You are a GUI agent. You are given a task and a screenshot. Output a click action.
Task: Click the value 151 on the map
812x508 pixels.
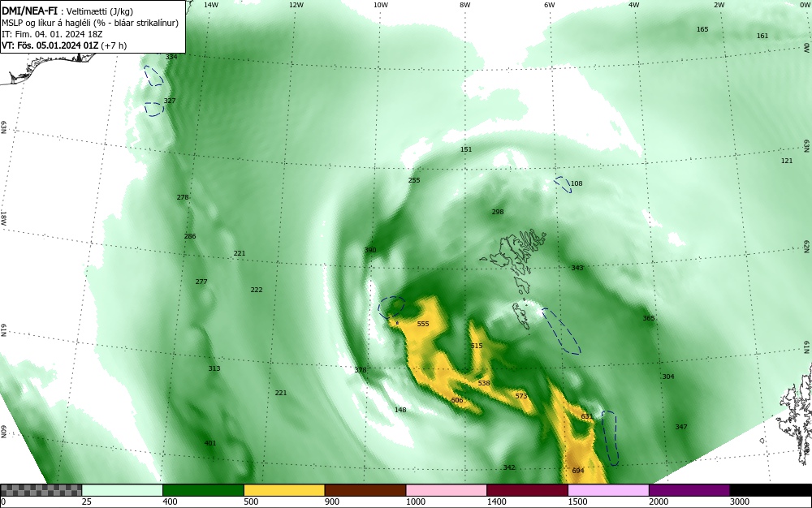tap(466, 149)
